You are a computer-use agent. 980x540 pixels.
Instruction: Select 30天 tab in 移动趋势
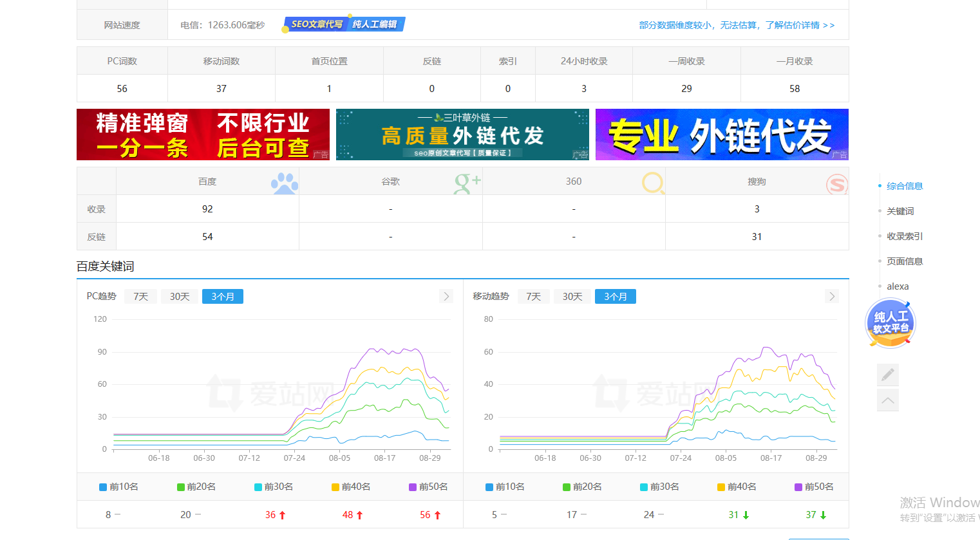572,296
